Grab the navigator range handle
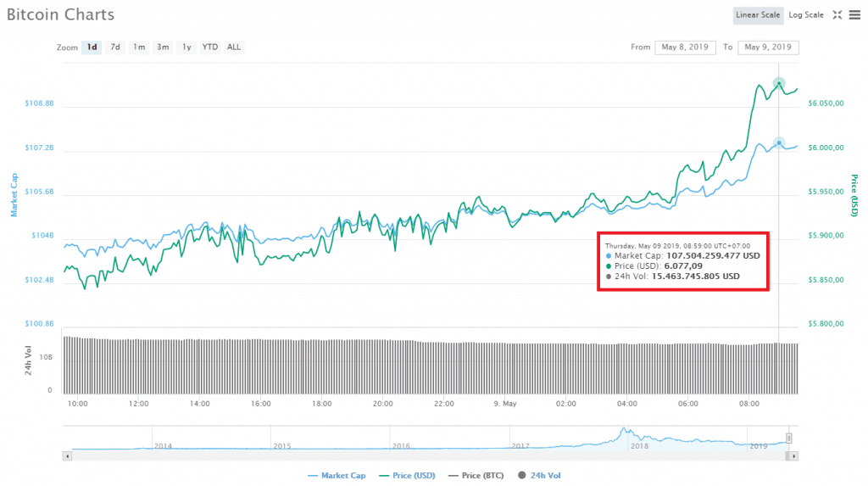 click(x=789, y=439)
